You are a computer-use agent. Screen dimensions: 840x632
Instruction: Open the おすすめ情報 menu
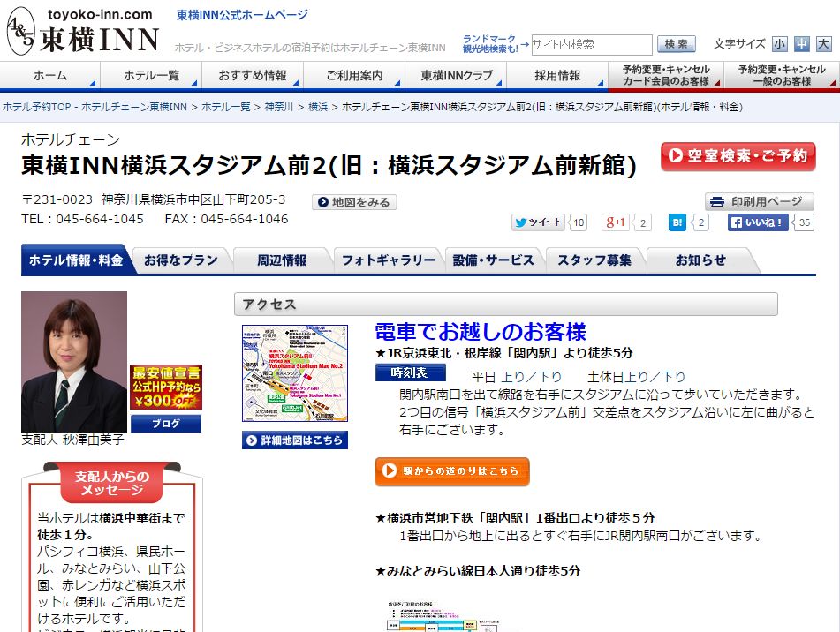point(253,75)
